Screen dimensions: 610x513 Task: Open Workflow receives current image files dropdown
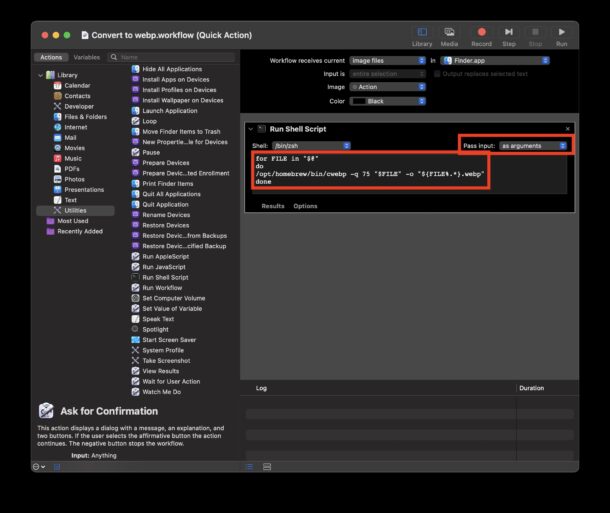(387, 61)
